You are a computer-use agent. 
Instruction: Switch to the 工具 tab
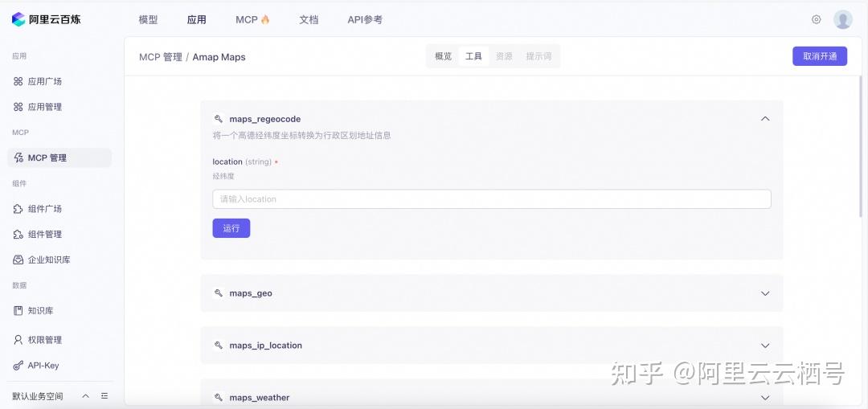pos(474,56)
